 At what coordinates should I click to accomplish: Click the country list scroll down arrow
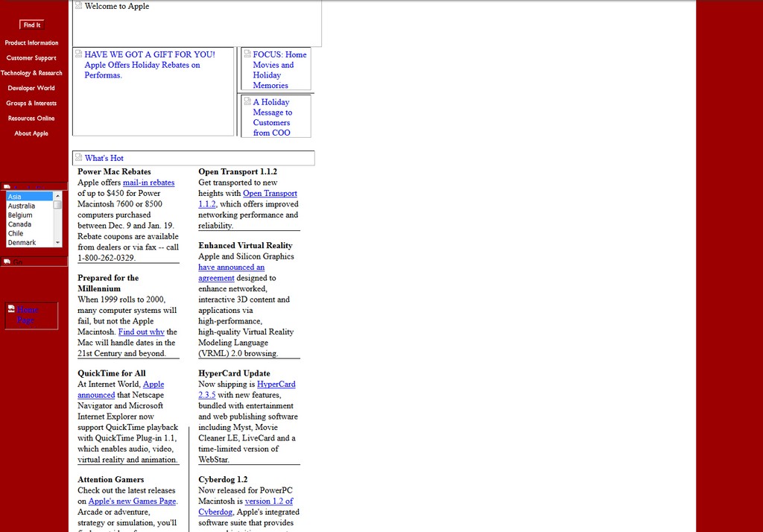click(x=57, y=243)
